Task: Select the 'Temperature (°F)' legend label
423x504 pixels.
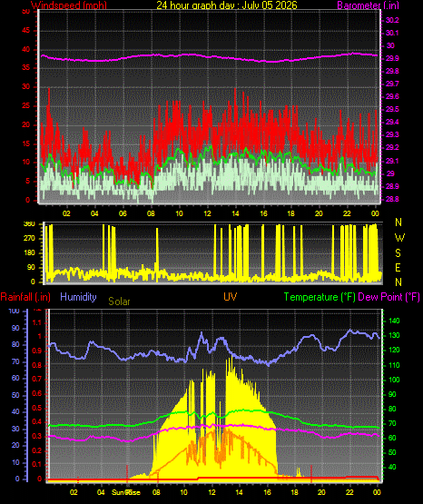Action: point(320,297)
